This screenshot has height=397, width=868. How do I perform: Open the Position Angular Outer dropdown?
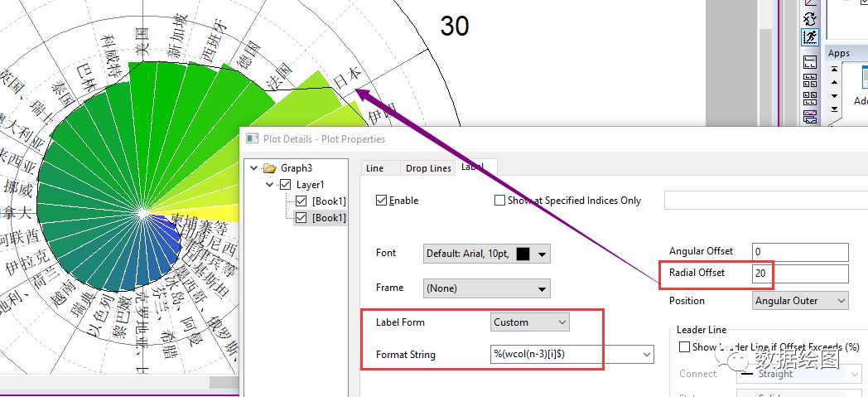tap(800, 301)
